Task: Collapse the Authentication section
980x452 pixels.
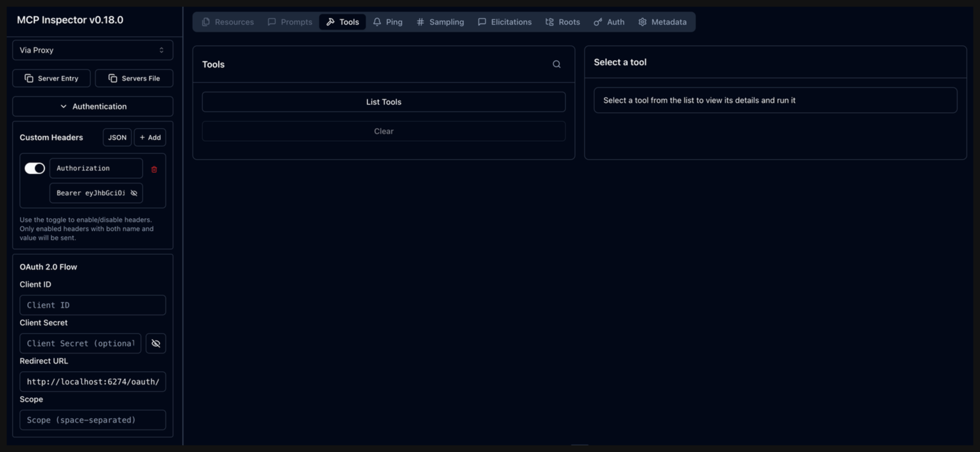Action: coord(92,106)
